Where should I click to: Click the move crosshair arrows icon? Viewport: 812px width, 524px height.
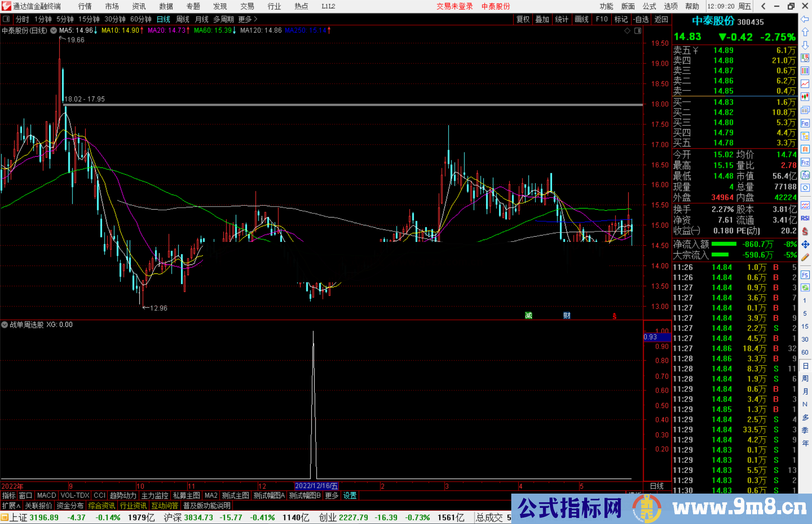point(805,245)
